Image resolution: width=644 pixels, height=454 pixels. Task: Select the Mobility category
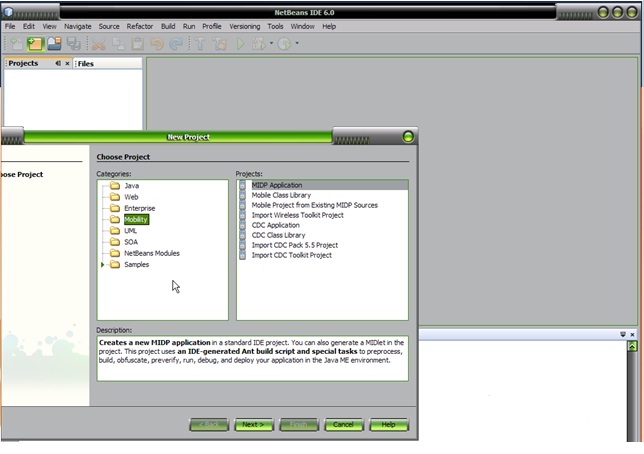[x=136, y=219]
